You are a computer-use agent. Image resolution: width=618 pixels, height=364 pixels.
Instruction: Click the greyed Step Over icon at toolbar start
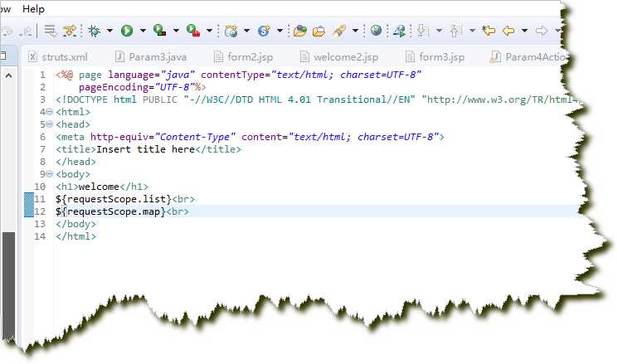click(x=7, y=31)
